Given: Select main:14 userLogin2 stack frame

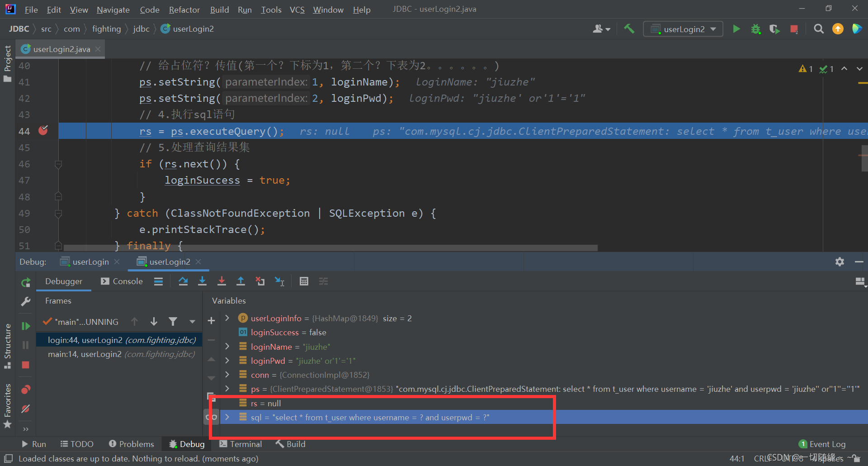Looking at the screenshot, I should [120, 354].
